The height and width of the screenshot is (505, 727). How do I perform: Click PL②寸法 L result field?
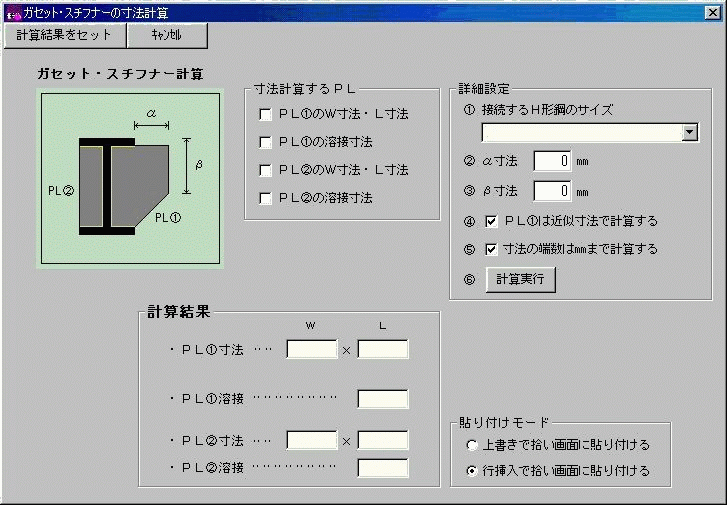383,440
